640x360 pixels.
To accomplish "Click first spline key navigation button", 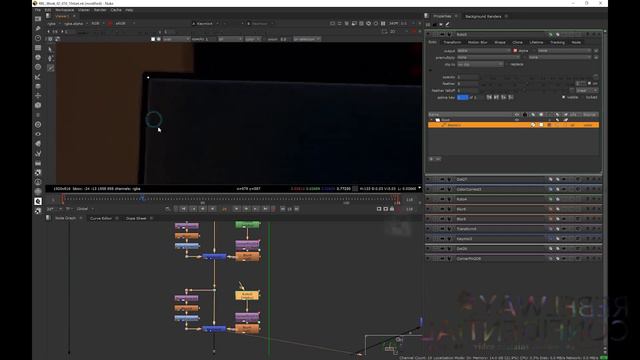I will pyautogui.click(x=489, y=97).
